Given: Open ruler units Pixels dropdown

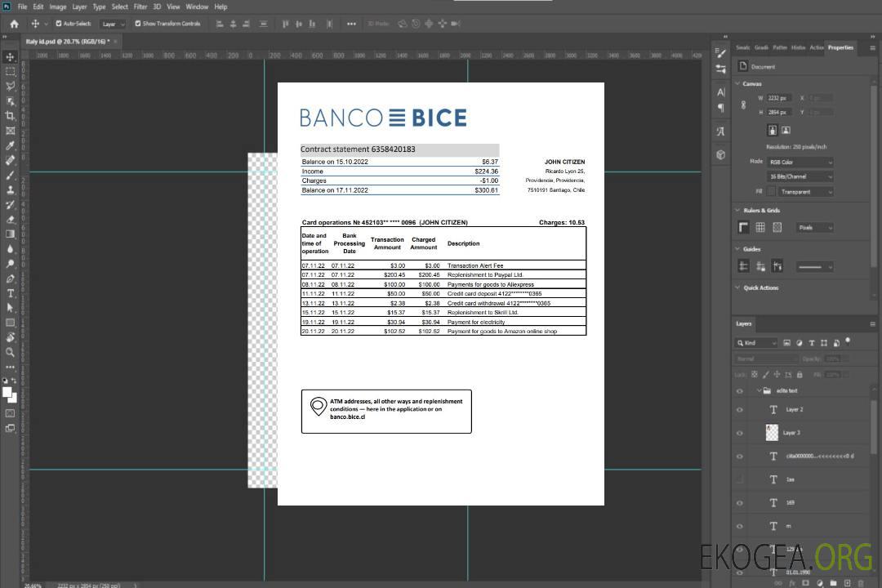Looking at the screenshot, I should tap(814, 227).
